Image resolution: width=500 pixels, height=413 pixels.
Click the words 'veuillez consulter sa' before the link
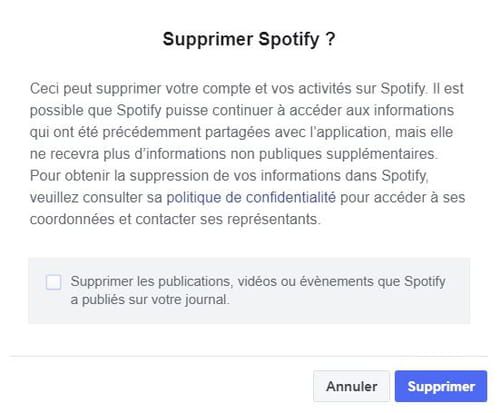[96, 197]
